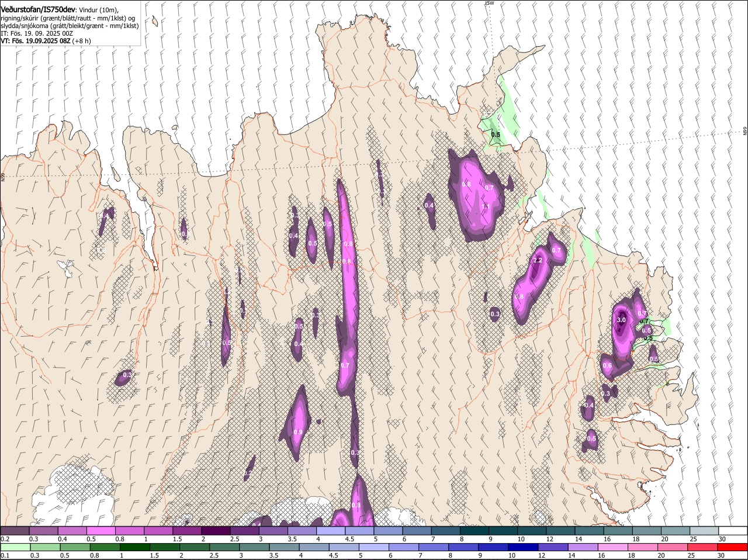Screen dimensions: 748x560
Task: Click the 12 label in the upper legend
Action: coord(550,539)
